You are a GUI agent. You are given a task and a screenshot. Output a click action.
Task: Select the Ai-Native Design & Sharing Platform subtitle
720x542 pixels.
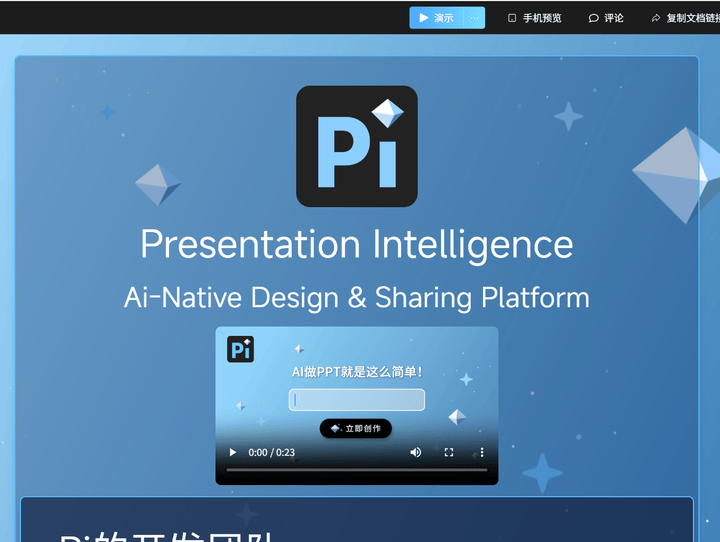357,298
